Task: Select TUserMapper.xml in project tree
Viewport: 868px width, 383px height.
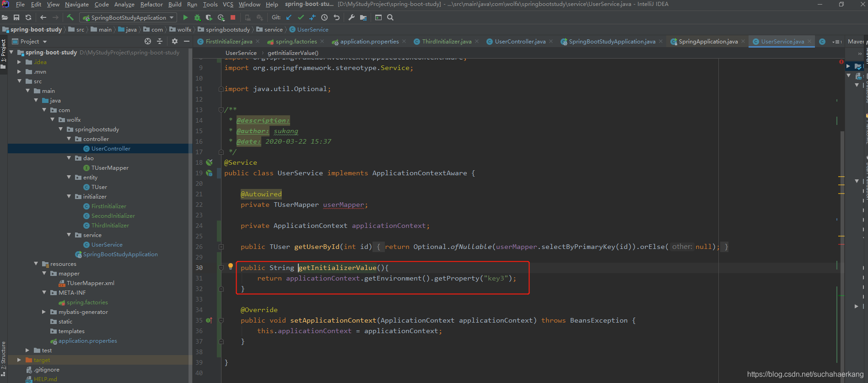Action: pyautogui.click(x=91, y=283)
